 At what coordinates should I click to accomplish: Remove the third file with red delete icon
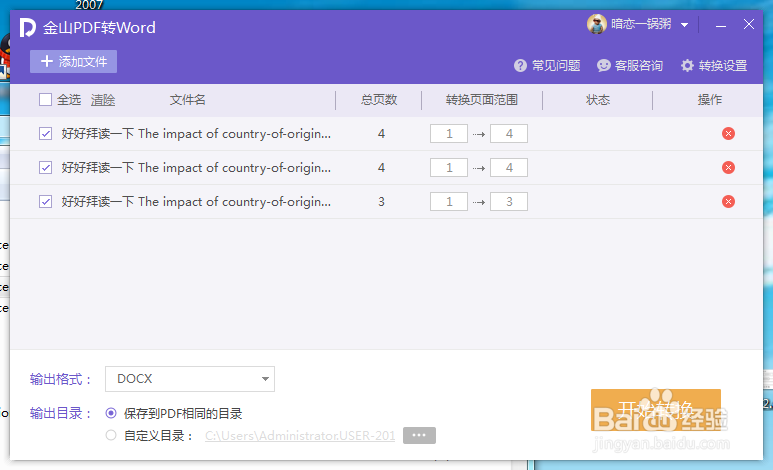728,202
